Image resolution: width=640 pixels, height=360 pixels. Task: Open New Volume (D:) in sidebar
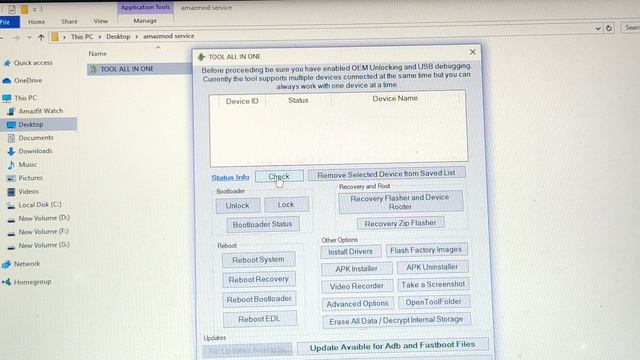44,218
